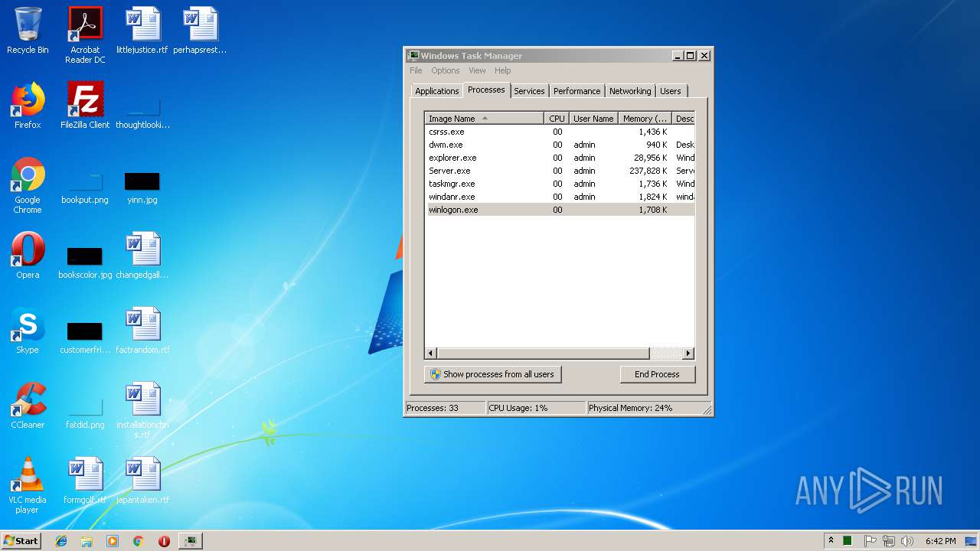Open the Start menu

[21, 541]
